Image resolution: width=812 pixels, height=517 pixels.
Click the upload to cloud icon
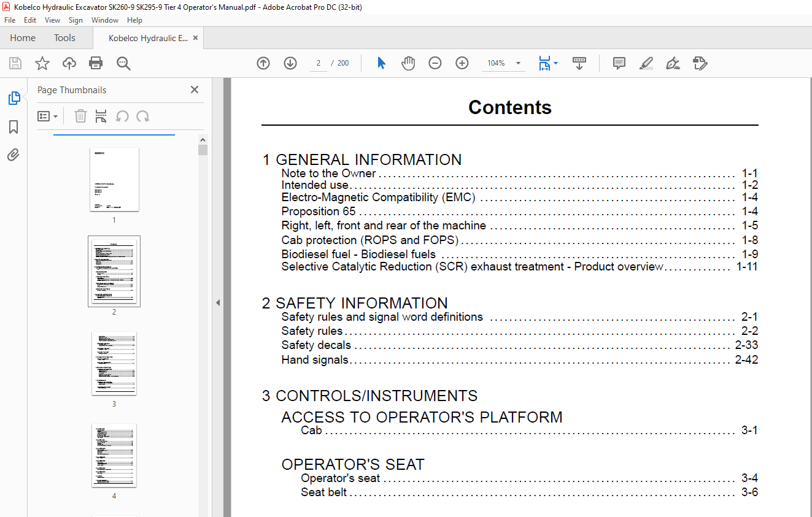click(69, 63)
